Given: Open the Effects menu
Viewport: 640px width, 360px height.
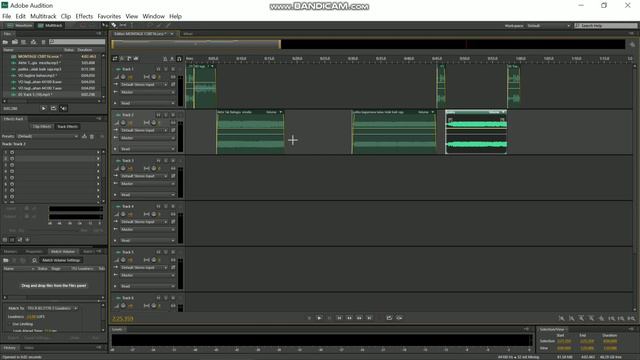Looking at the screenshot, I should 84,16.
